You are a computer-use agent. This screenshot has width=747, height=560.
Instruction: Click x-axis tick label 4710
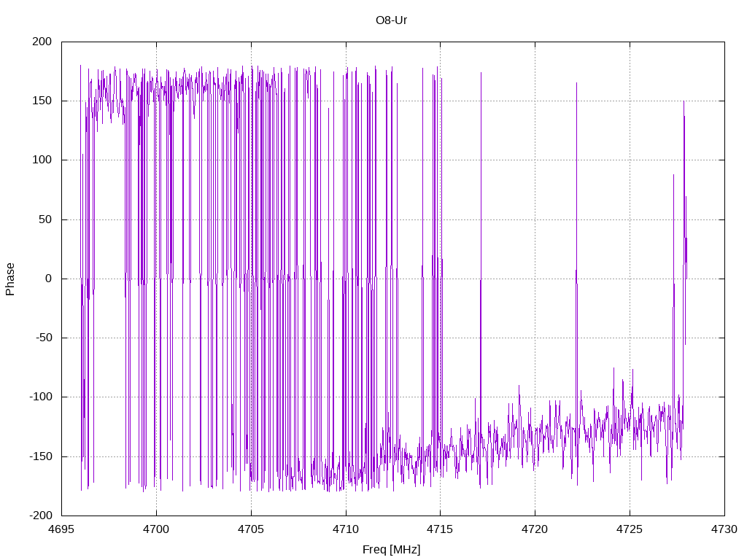[x=346, y=529]
